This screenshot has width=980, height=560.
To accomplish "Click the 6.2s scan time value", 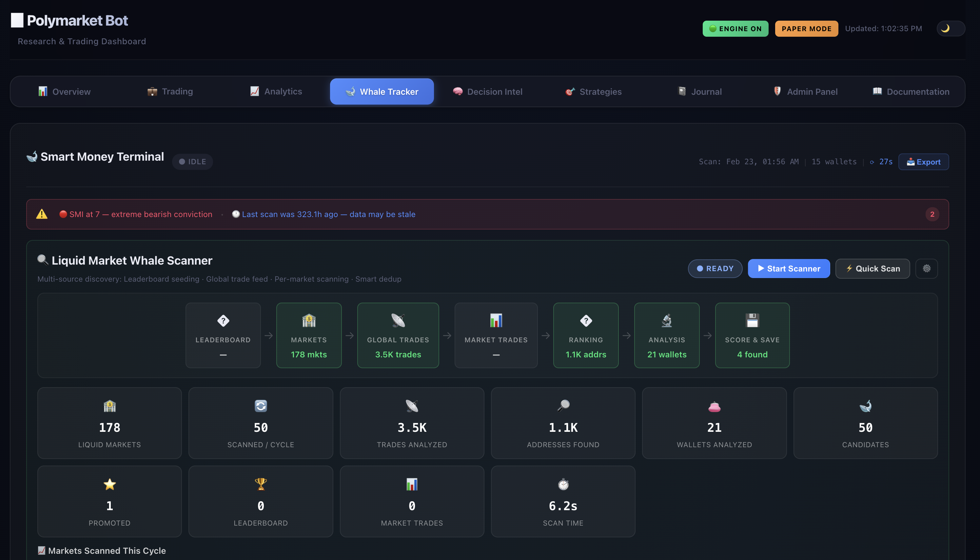I will [x=563, y=506].
